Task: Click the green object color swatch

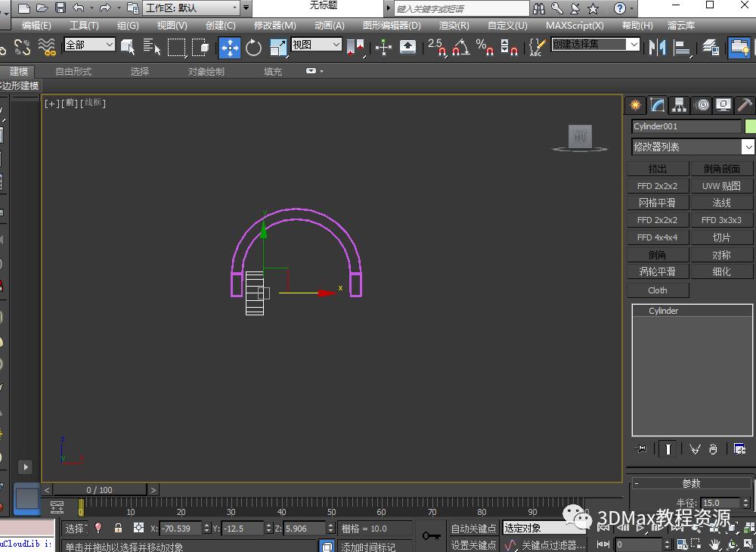Action: tap(750, 126)
